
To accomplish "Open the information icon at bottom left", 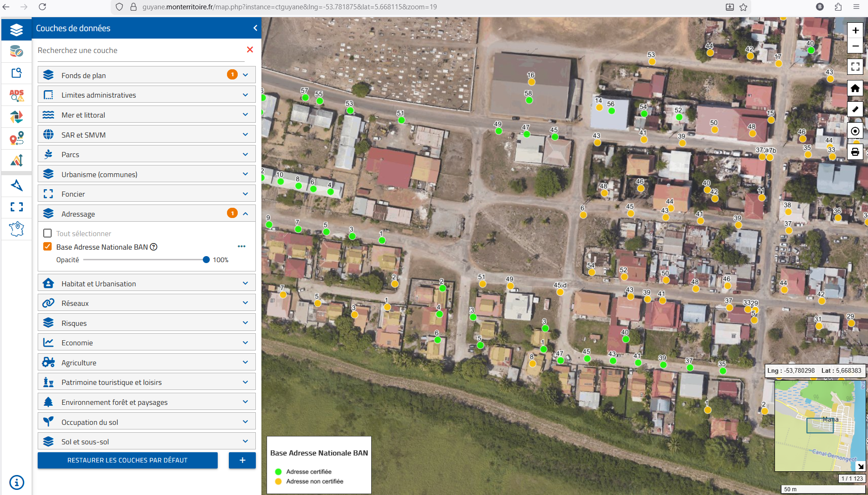I will click(17, 482).
